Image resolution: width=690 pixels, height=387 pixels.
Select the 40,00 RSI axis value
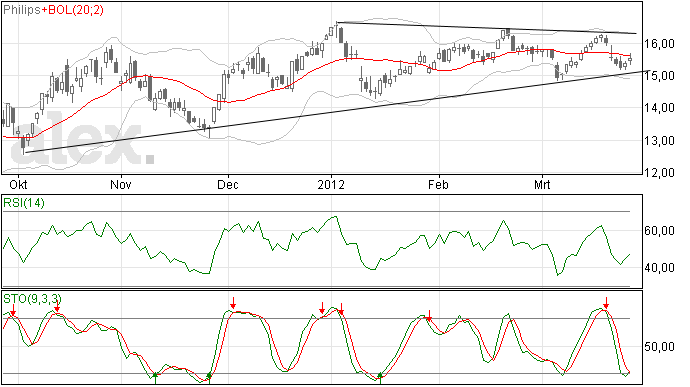[x=659, y=268]
